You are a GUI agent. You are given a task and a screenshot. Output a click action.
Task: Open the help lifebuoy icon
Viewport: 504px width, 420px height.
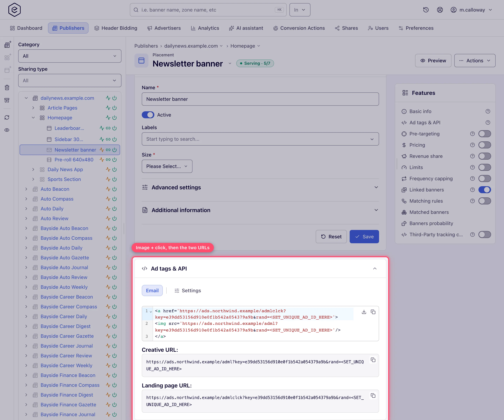(440, 10)
